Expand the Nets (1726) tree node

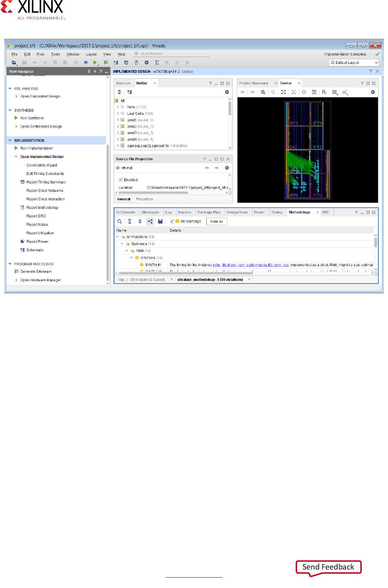pyautogui.click(x=118, y=107)
